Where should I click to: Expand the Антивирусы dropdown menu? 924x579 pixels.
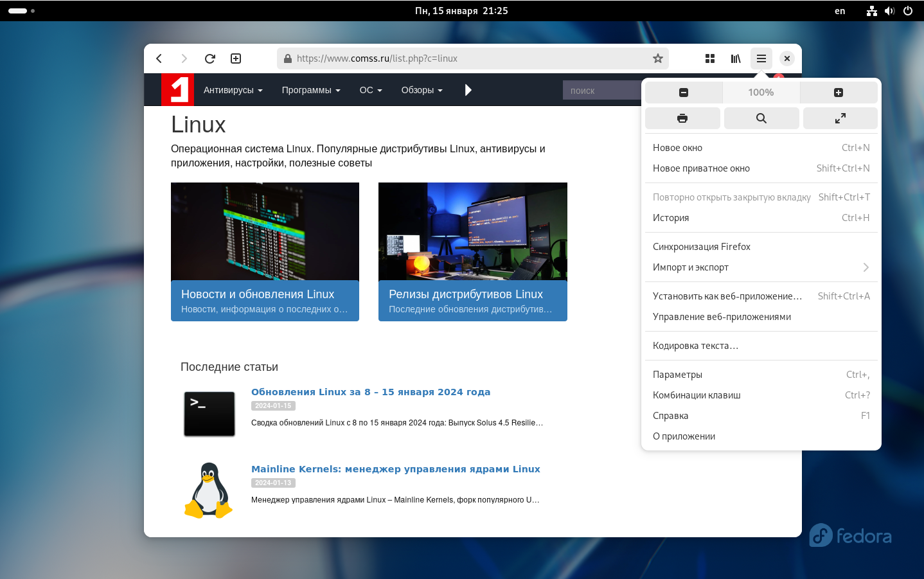pos(233,90)
